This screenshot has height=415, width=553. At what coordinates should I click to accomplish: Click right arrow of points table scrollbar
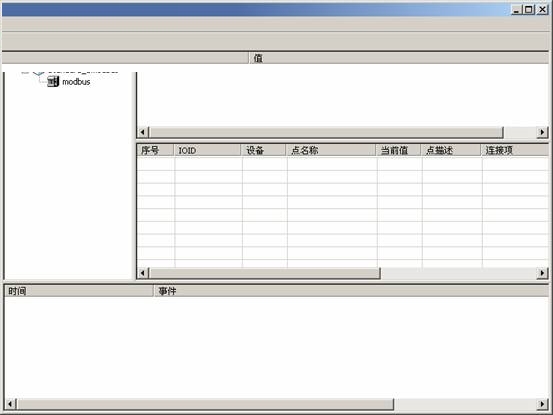(x=542, y=273)
